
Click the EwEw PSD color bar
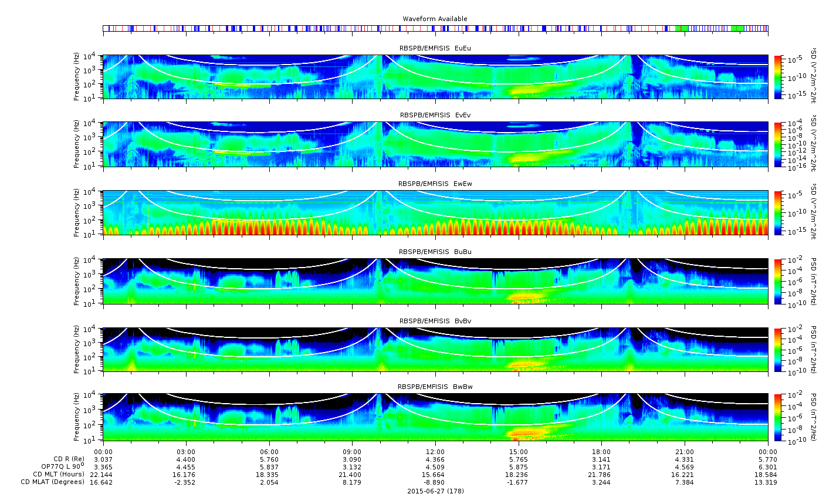coord(778,212)
